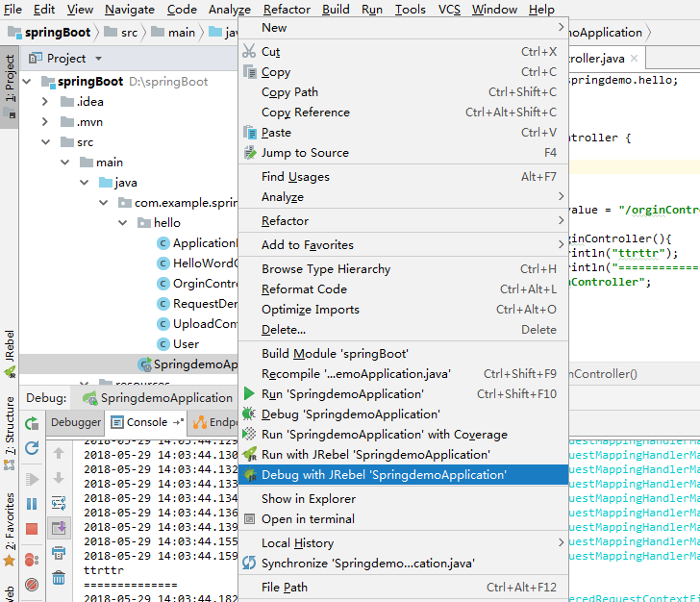Choose Copy Path menu item
This screenshot has width=700, height=602.
point(404,92)
